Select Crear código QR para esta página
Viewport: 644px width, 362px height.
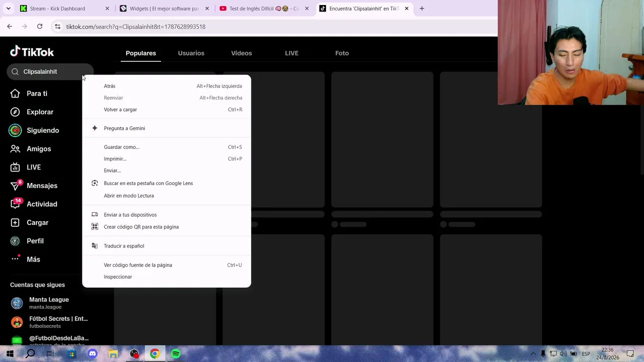click(167, 227)
